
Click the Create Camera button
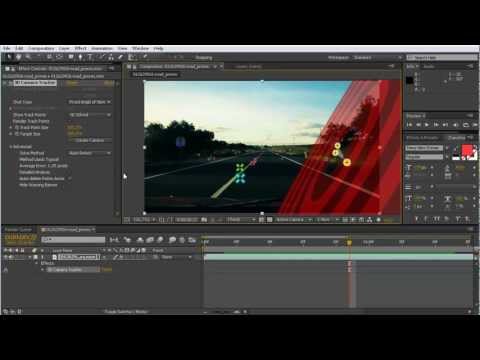[90, 140]
